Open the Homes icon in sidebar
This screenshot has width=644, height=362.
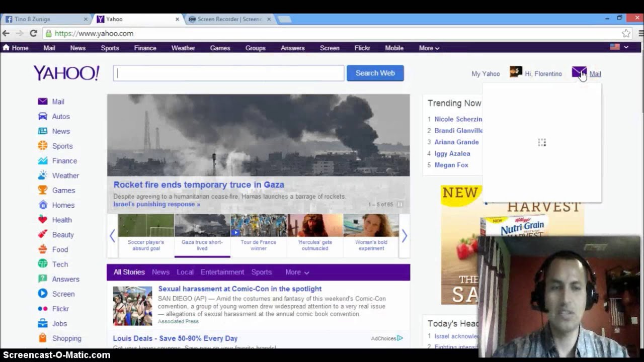tap(43, 205)
